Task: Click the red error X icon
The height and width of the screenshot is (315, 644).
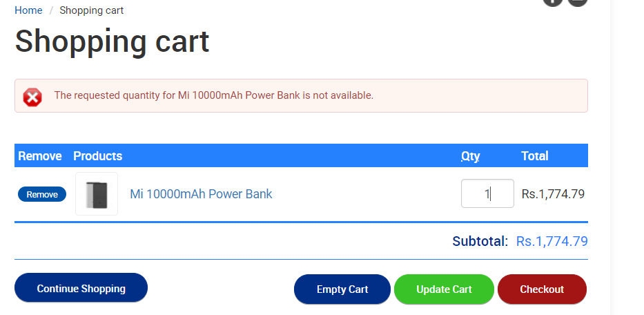Action: click(x=32, y=97)
